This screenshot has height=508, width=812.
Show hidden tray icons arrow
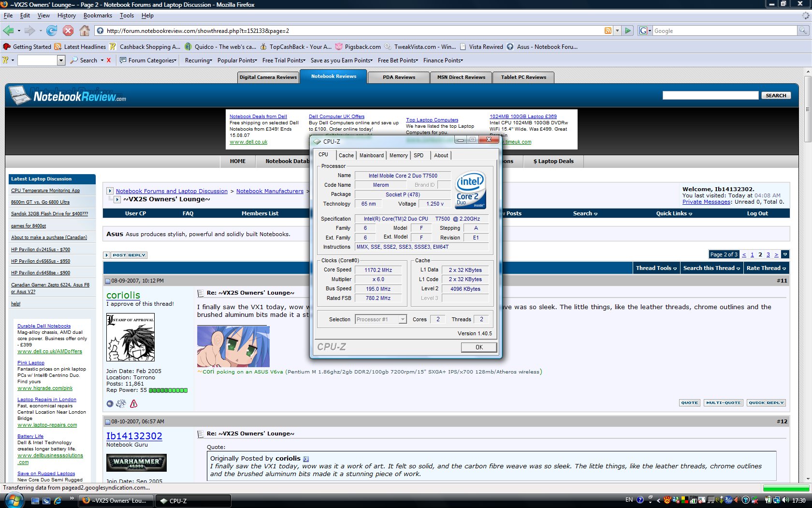point(658,500)
